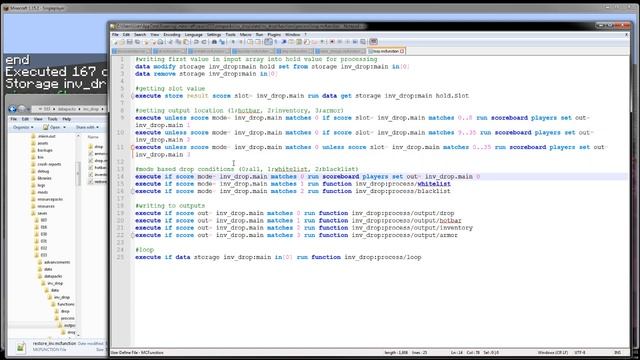Open the Search menu in Notepad++
This screenshot has height=360, width=640.
click(x=140, y=35)
